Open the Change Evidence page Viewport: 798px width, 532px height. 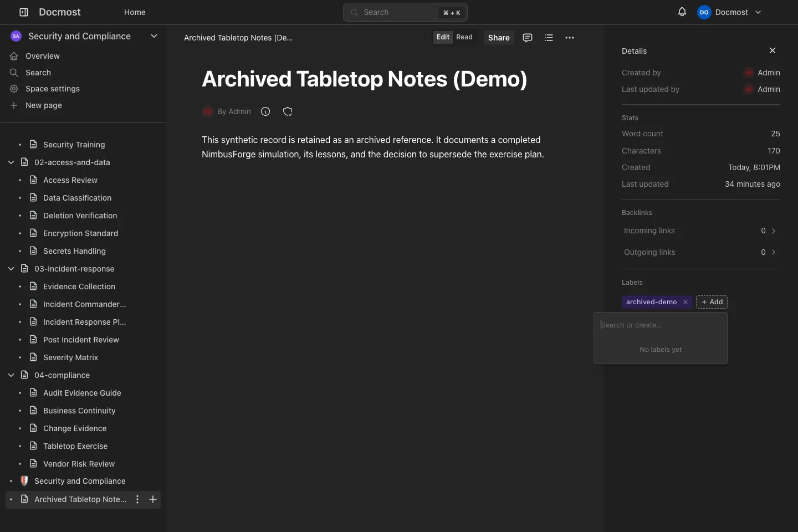(75, 428)
